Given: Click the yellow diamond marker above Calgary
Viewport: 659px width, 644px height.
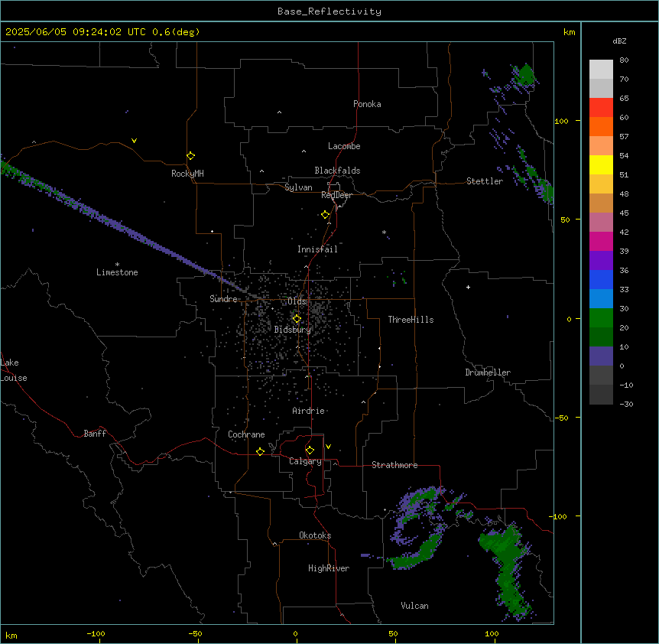Looking at the screenshot, I should pyautogui.click(x=310, y=450).
